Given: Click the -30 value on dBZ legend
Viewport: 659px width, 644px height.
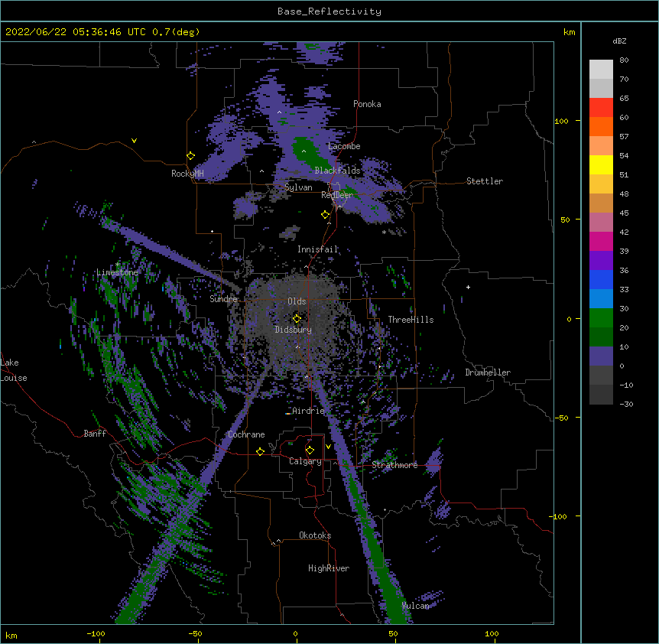Looking at the screenshot, I should [x=626, y=405].
